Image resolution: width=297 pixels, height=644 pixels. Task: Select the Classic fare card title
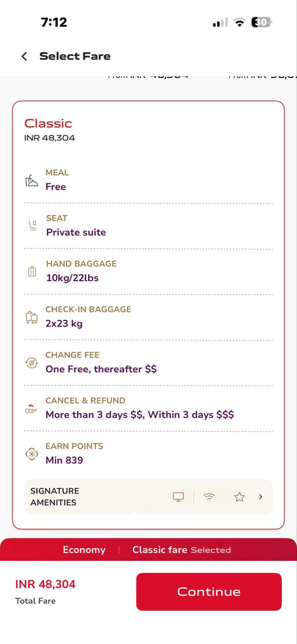click(48, 123)
